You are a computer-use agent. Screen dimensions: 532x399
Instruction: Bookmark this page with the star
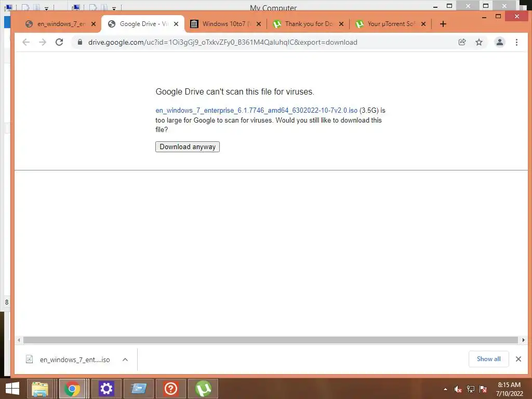tap(478, 42)
